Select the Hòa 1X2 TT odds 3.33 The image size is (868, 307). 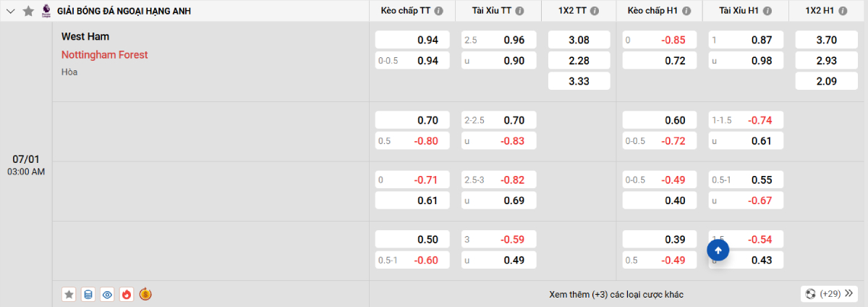(579, 81)
